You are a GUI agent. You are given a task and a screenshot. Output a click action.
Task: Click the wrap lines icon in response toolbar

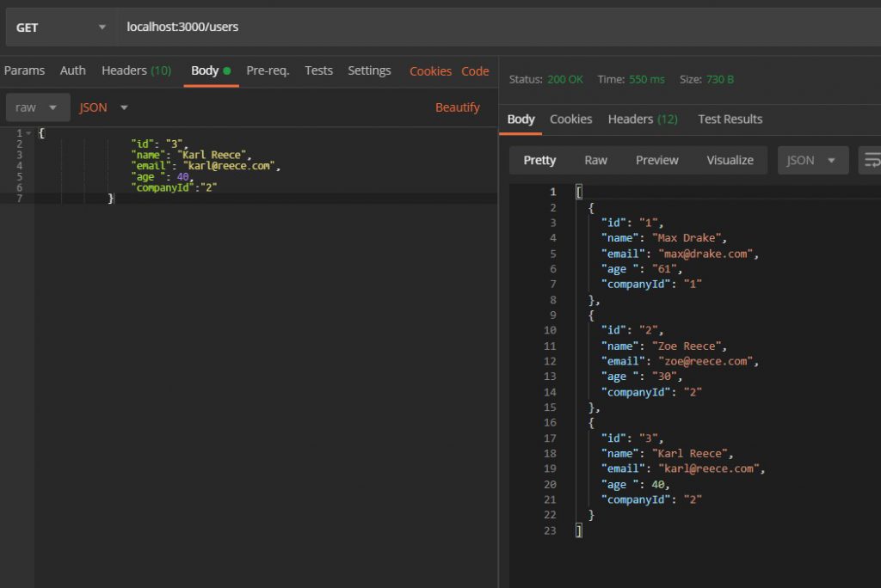(x=871, y=160)
